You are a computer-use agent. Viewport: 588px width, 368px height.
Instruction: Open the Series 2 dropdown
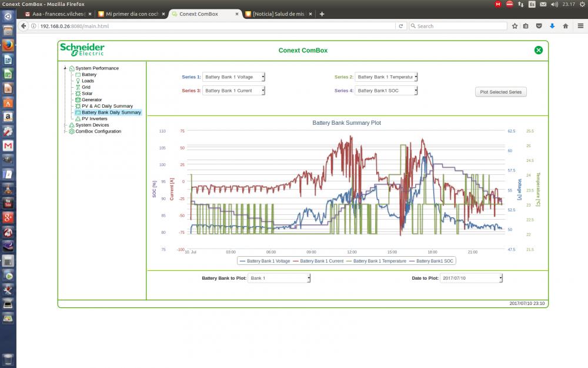386,77
